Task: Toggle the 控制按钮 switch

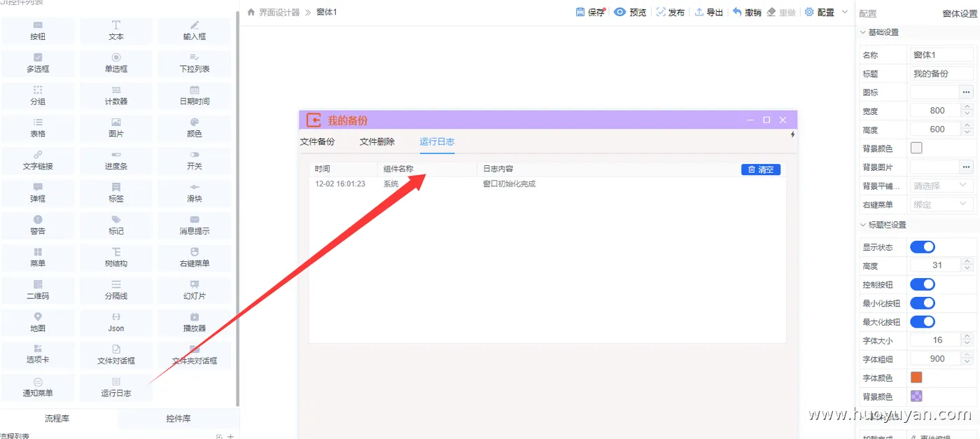Action: click(922, 284)
